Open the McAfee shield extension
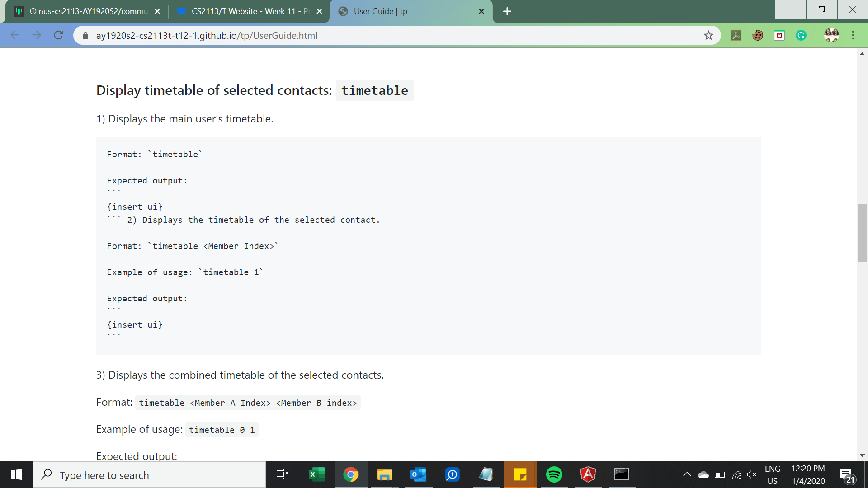This screenshot has height=488, width=868. [x=779, y=35]
